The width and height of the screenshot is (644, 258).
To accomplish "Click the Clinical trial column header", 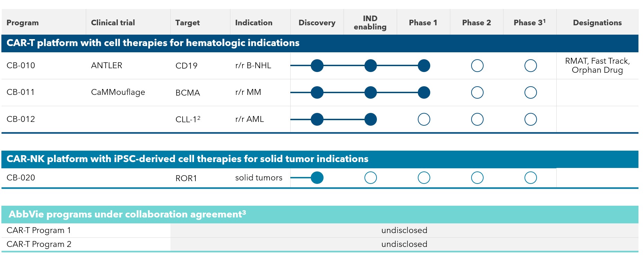I will coord(113,23).
